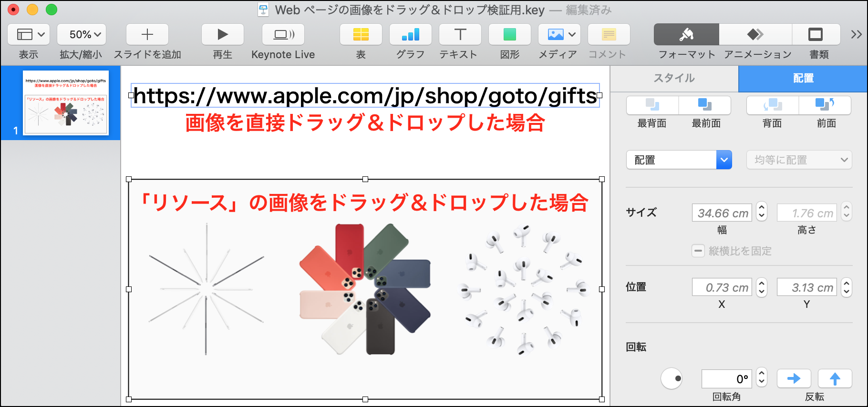Select the iPhone cases pinwheel image
Viewport: 868px width, 407px height.
[x=365, y=289]
